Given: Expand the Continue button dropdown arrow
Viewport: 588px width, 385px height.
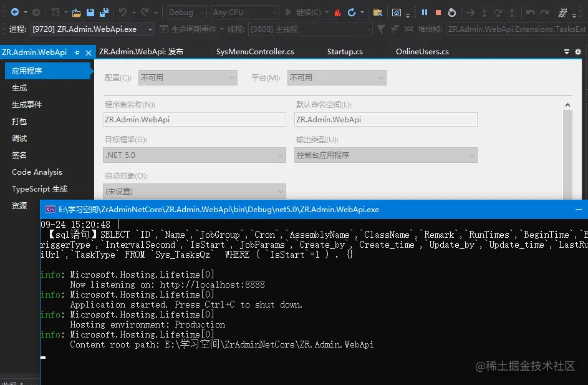Looking at the screenshot, I should point(327,12).
